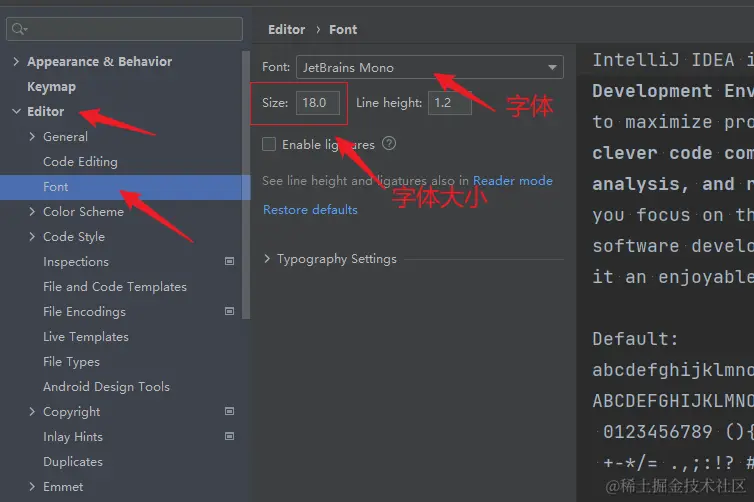Open Android Design Tools settings
Image resolution: width=754 pixels, height=502 pixels.
pyautogui.click(x=106, y=387)
